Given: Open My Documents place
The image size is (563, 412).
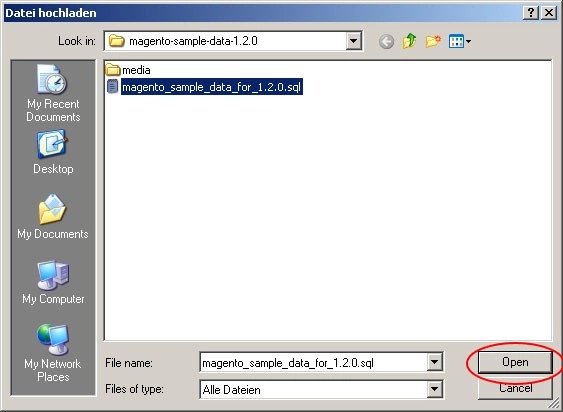Looking at the screenshot, I should click(53, 217).
